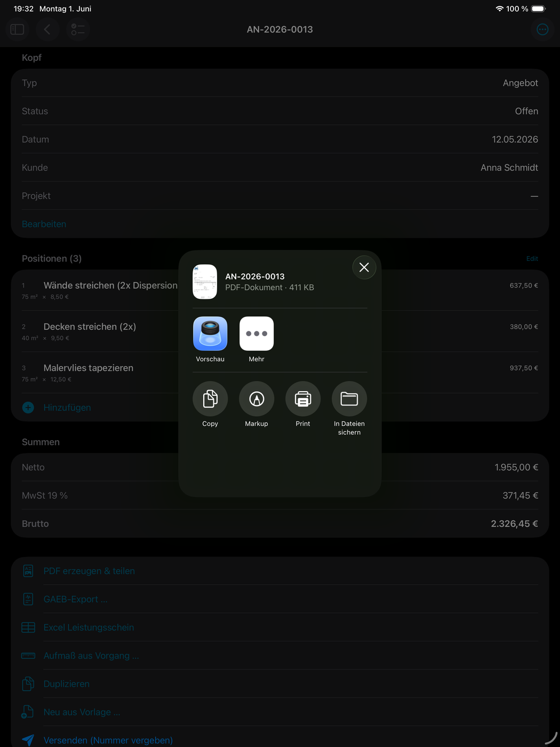Start GAEB-Export …
Viewport: 560px width, 747px height.
tap(75, 599)
